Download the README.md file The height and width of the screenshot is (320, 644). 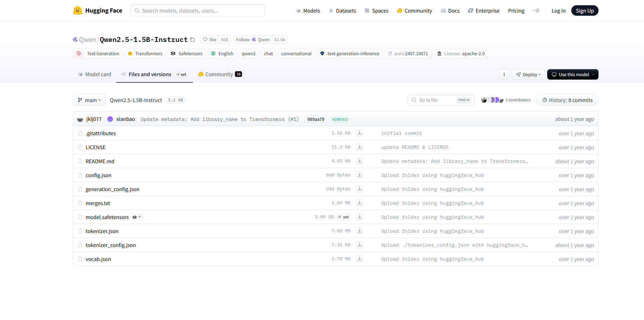(x=359, y=161)
